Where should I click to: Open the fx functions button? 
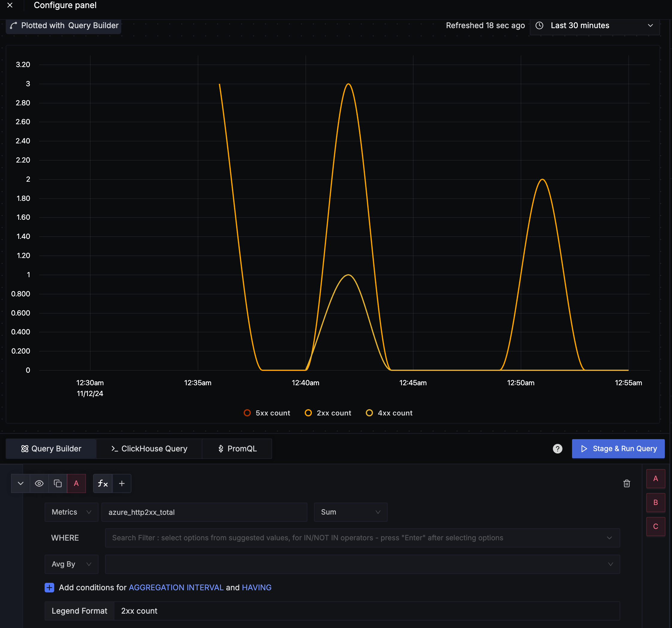click(x=103, y=483)
